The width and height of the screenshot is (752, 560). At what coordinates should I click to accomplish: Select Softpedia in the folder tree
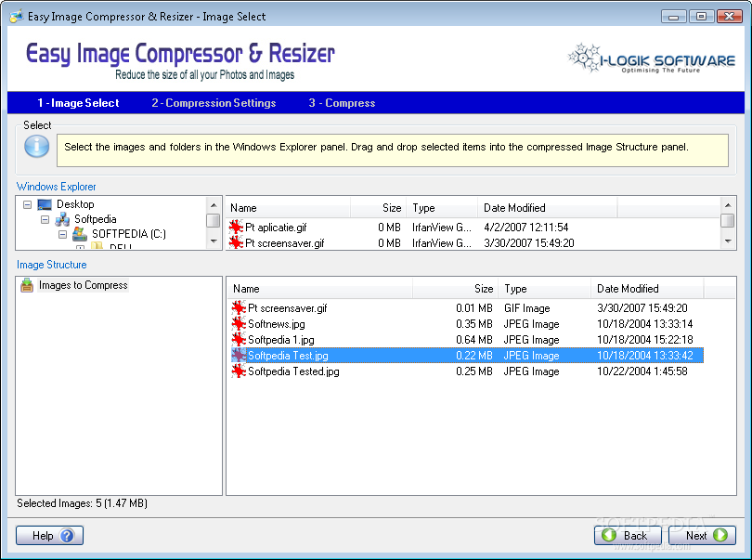[x=96, y=219]
